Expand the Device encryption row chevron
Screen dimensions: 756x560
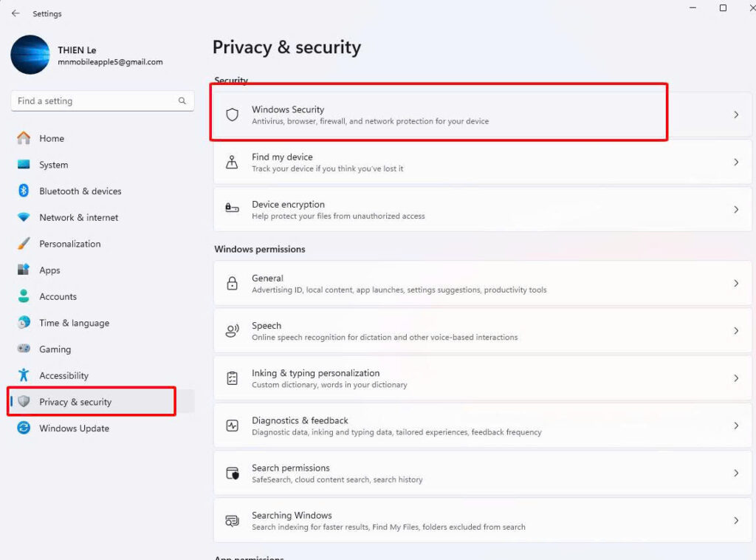[x=736, y=210]
